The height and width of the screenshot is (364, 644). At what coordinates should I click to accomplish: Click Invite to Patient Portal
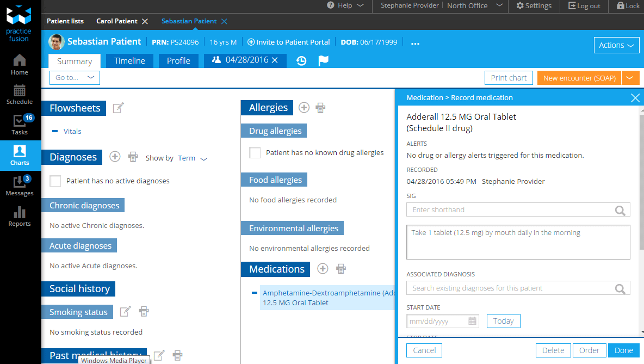(x=288, y=41)
